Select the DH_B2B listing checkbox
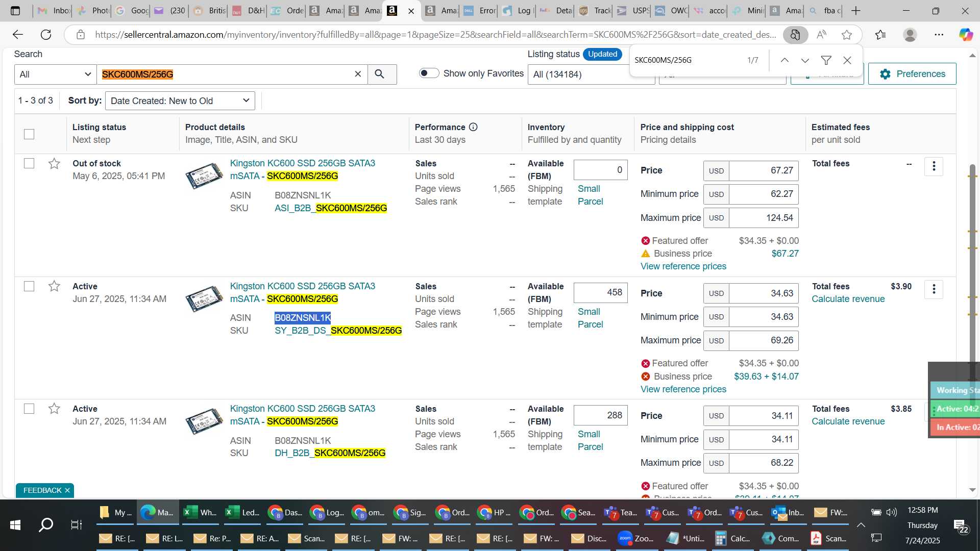 point(29,409)
